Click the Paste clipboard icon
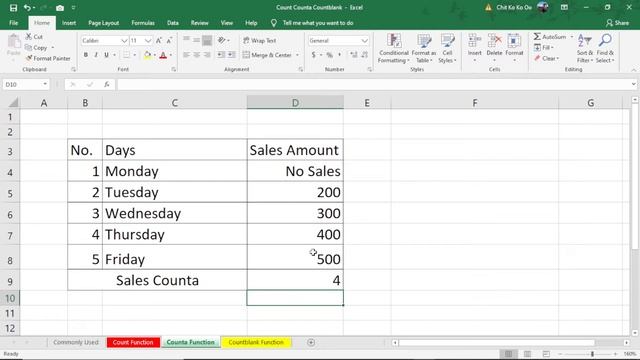The image size is (640, 360). [x=14, y=42]
